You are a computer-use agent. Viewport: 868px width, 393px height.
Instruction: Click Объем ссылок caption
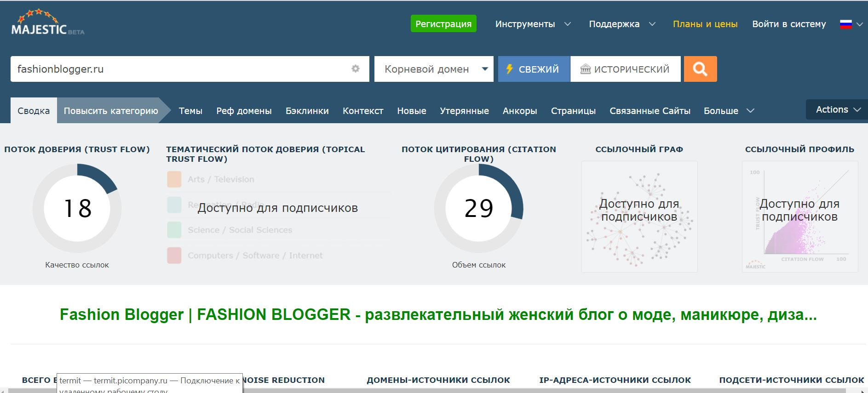click(479, 265)
